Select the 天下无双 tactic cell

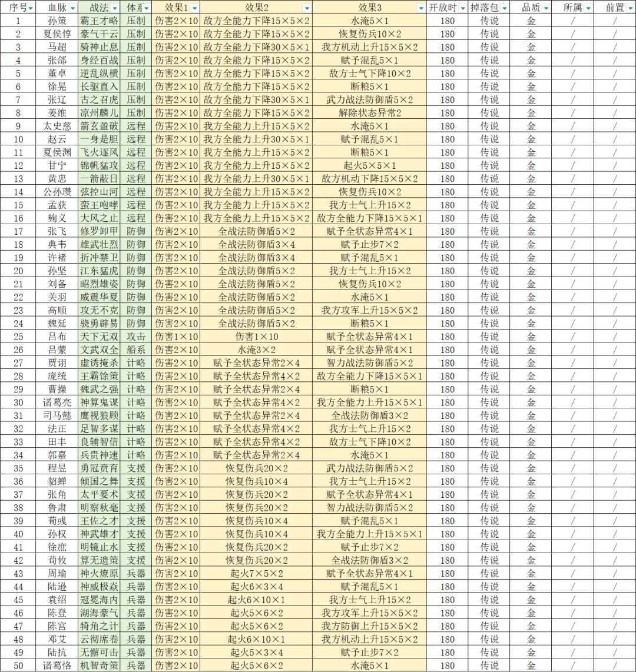pos(99,337)
